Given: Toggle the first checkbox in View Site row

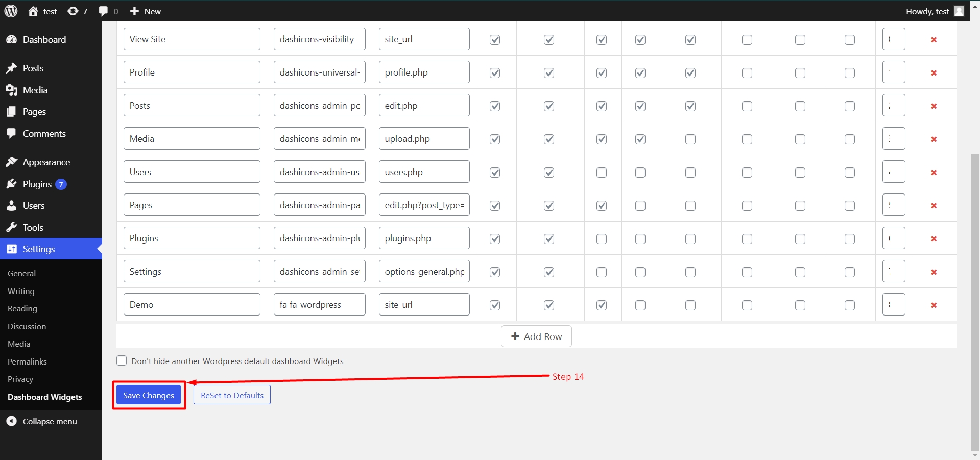Looking at the screenshot, I should click(495, 39).
